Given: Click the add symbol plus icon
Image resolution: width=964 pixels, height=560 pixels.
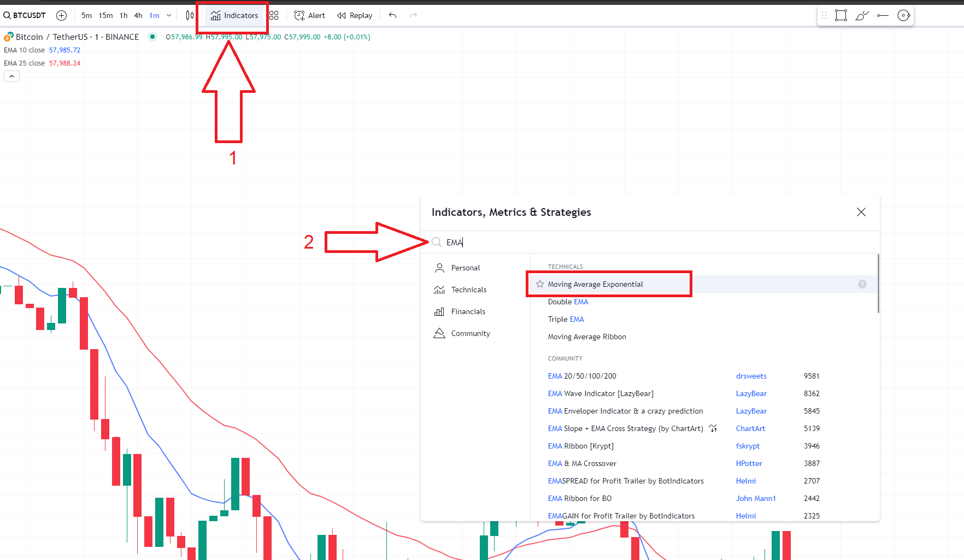Looking at the screenshot, I should [62, 15].
